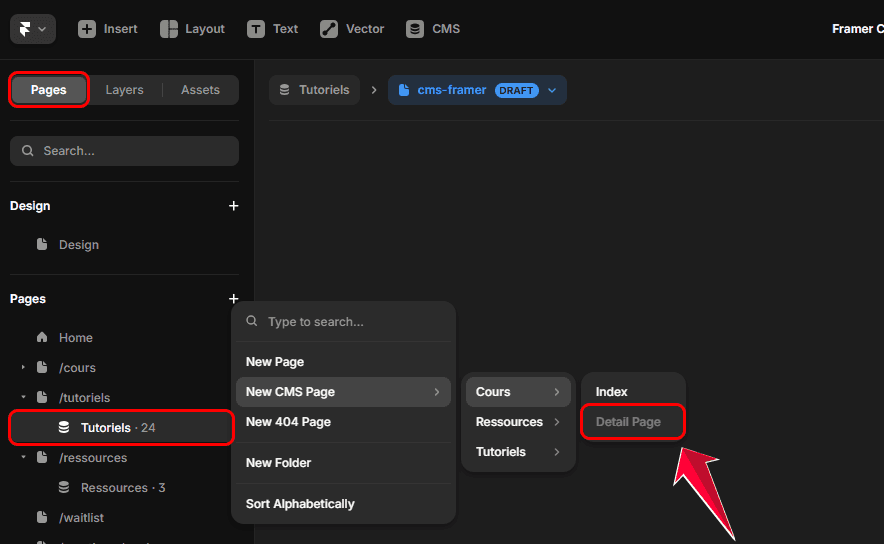This screenshot has width=884, height=544.
Task: Click the cms-framer breadcrumb file icon
Action: coord(404,90)
